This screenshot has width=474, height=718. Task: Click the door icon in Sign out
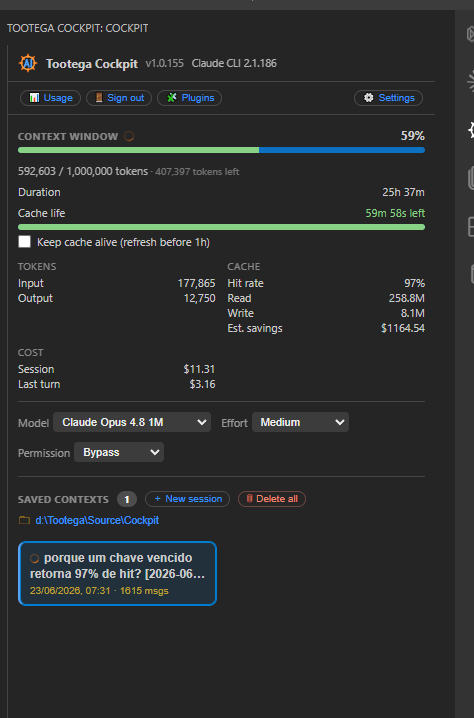click(99, 97)
